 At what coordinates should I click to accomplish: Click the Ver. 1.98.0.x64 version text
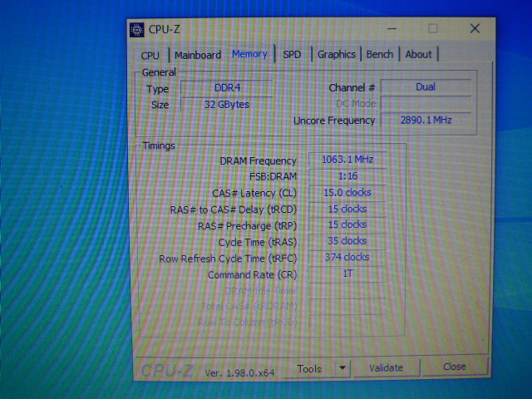click(x=239, y=373)
